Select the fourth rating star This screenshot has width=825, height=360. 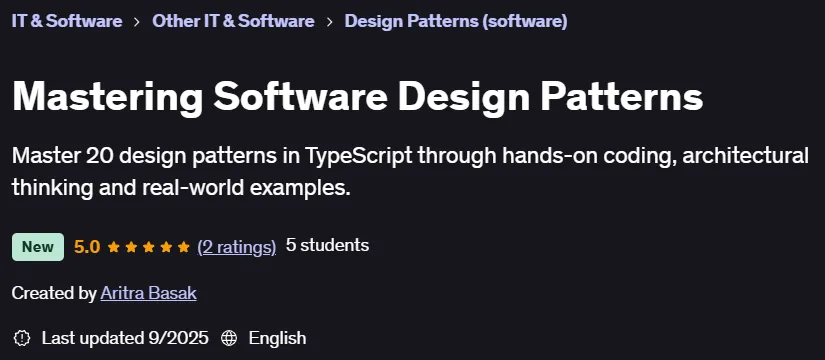coord(166,247)
